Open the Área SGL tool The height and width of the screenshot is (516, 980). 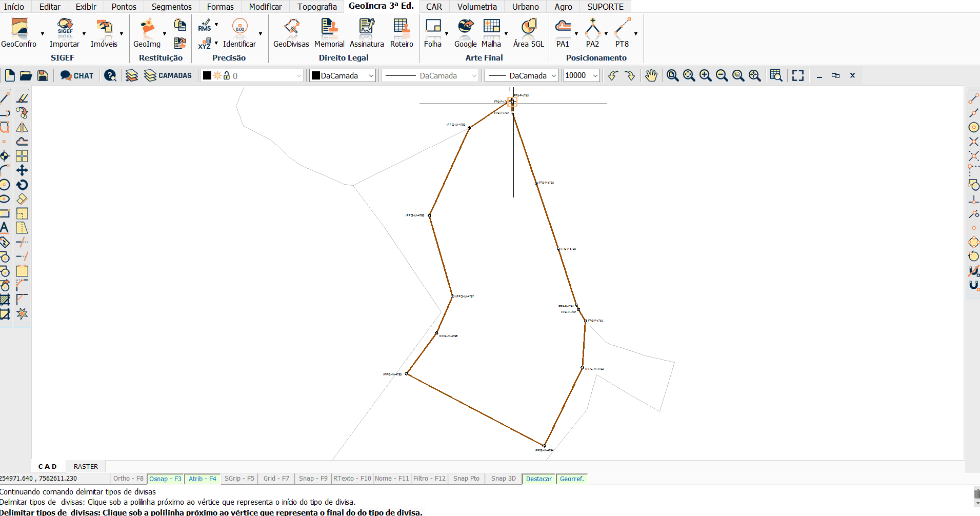pos(528,33)
